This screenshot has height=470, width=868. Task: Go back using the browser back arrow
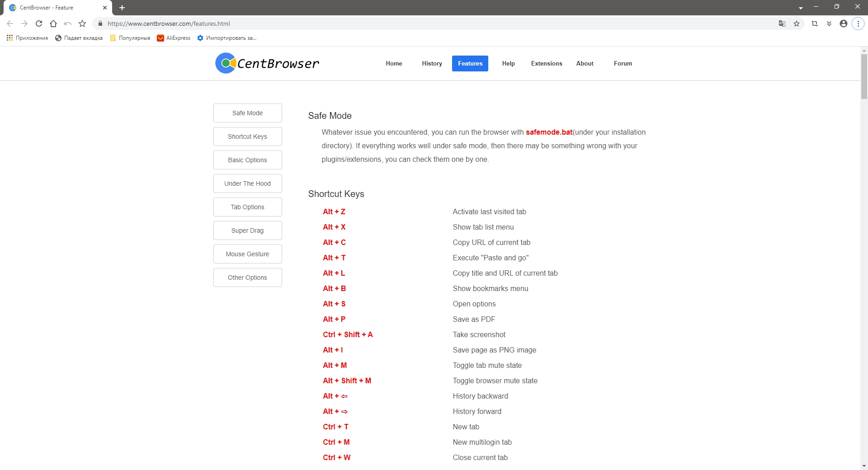(10, 23)
